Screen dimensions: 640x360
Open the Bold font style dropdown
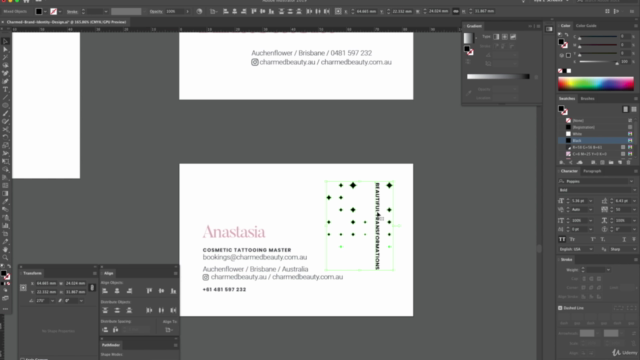(634, 190)
